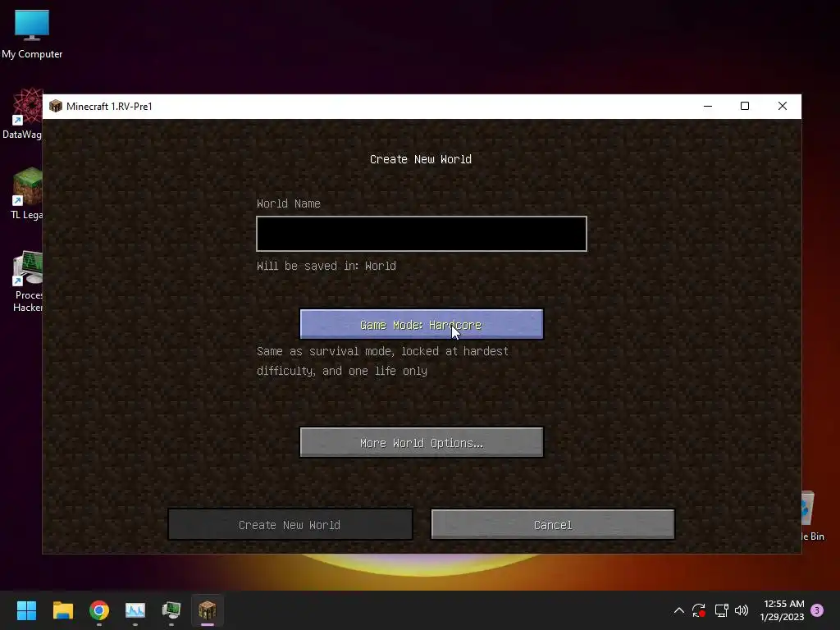The height and width of the screenshot is (630, 840).
Task: Open the network tray icon
Action: pyautogui.click(x=721, y=610)
